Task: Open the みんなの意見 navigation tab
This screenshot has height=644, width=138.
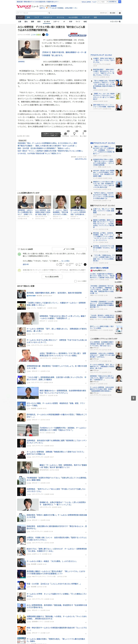Action: tap(73, 17)
